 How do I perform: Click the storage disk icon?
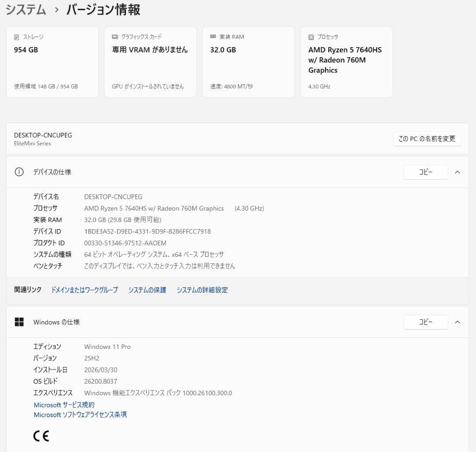click(17, 37)
